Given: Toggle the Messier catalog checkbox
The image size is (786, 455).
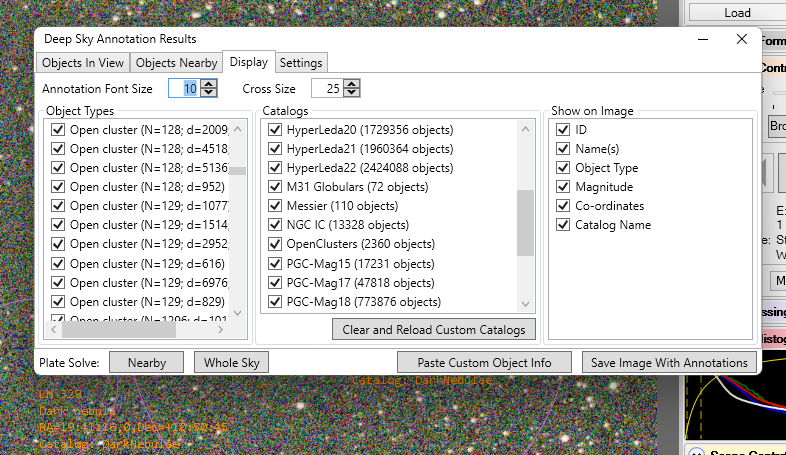Looking at the screenshot, I should coord(275,205).
